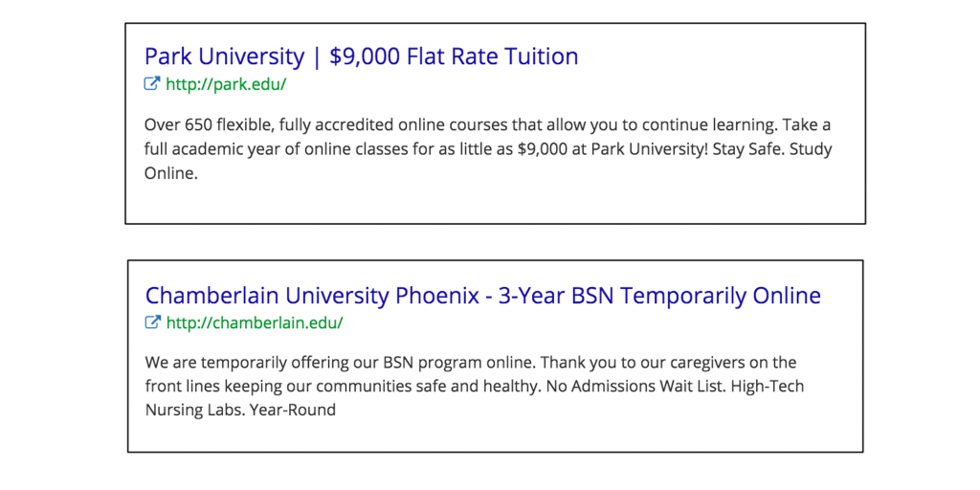Click the external-link icon beside chamberlain.edu
Screen dimensions: 980x490
(x=153, y=322)
